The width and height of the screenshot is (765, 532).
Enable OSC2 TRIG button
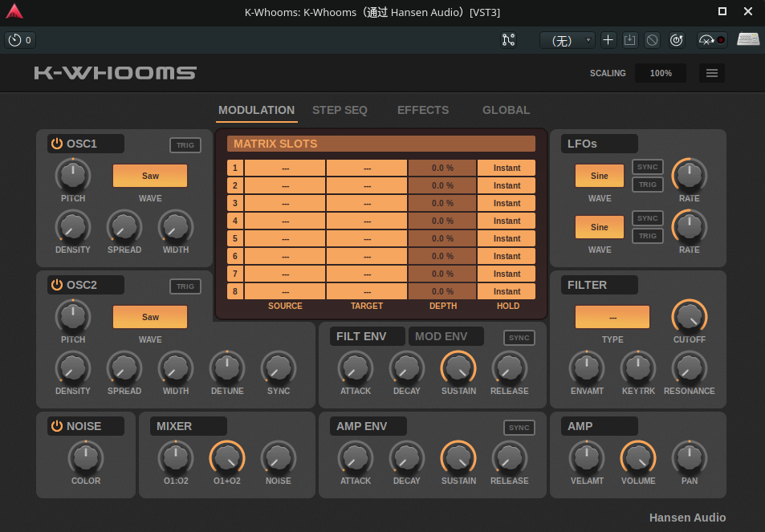[185, 286]
